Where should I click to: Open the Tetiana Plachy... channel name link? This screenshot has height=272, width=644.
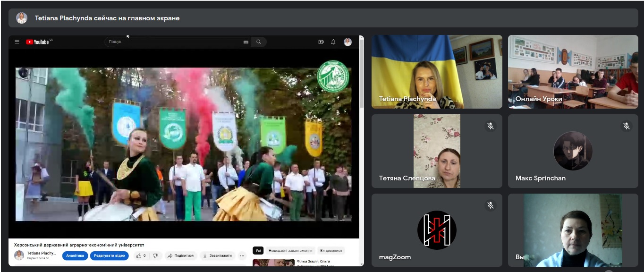(x=42, y=253)
